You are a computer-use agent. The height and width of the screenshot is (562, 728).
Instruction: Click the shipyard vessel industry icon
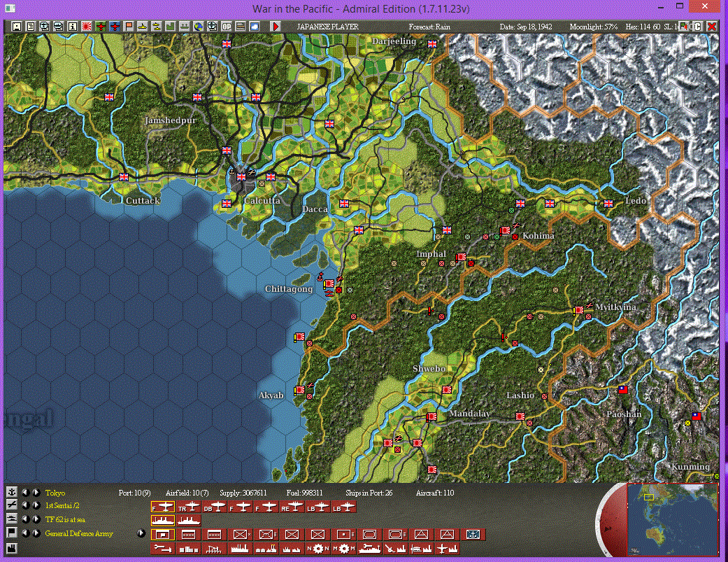pyautogui.click(x=369, y=549)
